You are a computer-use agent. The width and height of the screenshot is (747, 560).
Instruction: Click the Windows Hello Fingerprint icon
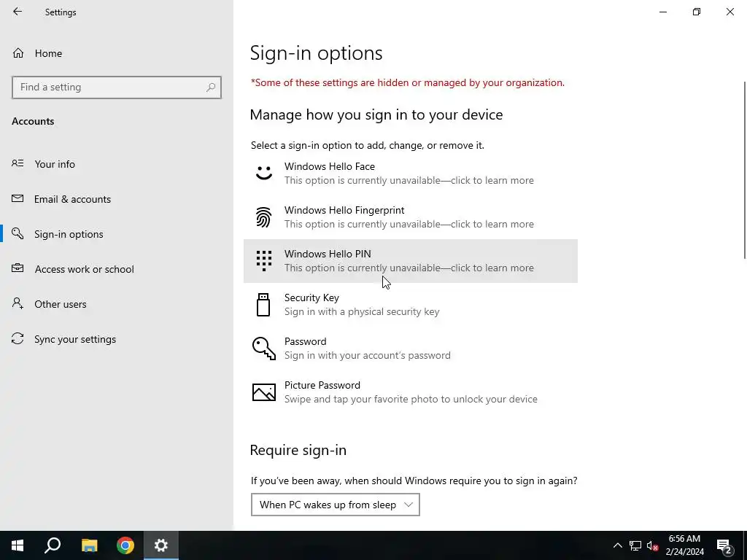coord(264,217)
